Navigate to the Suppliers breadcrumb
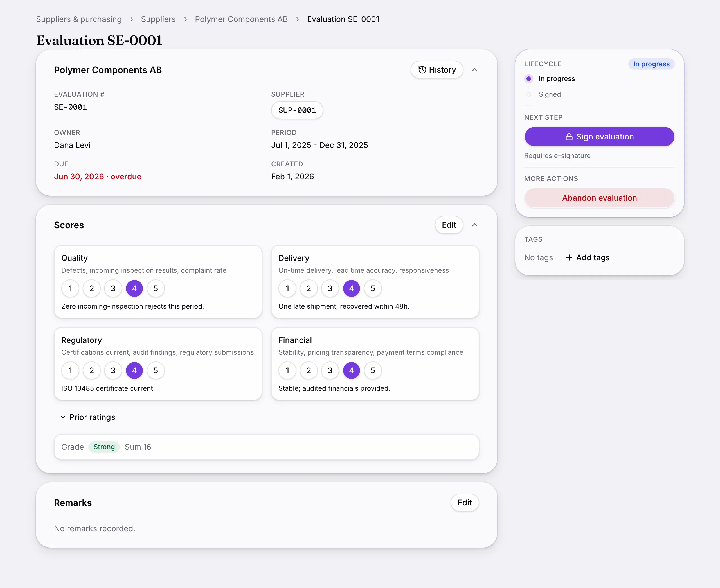Screen dimensions: 720x588 click(158, 19)
